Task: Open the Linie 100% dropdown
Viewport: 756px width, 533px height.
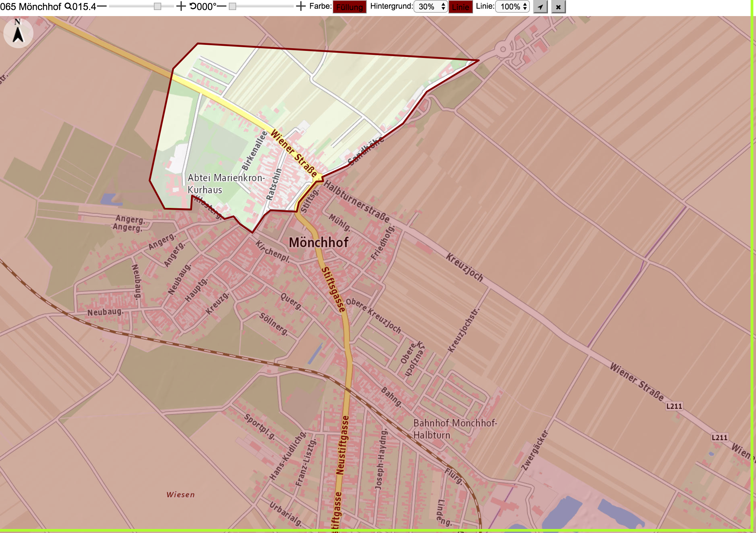Action: (512, 7)
